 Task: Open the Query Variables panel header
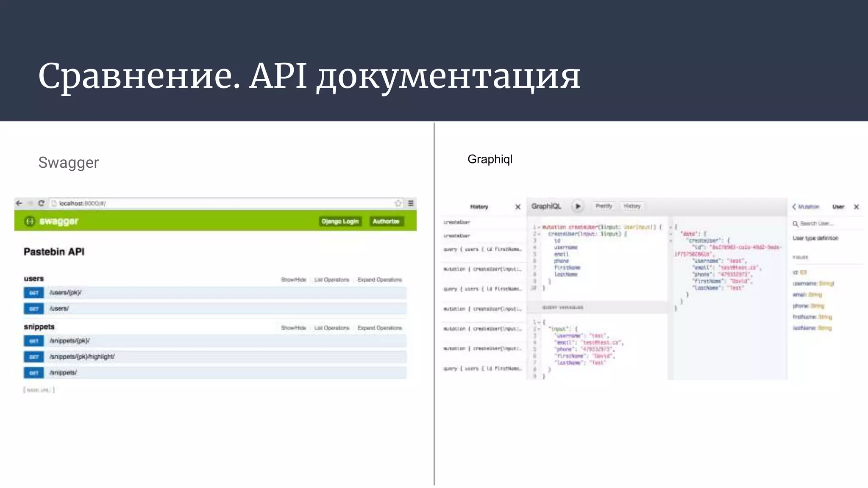[598, 308]
